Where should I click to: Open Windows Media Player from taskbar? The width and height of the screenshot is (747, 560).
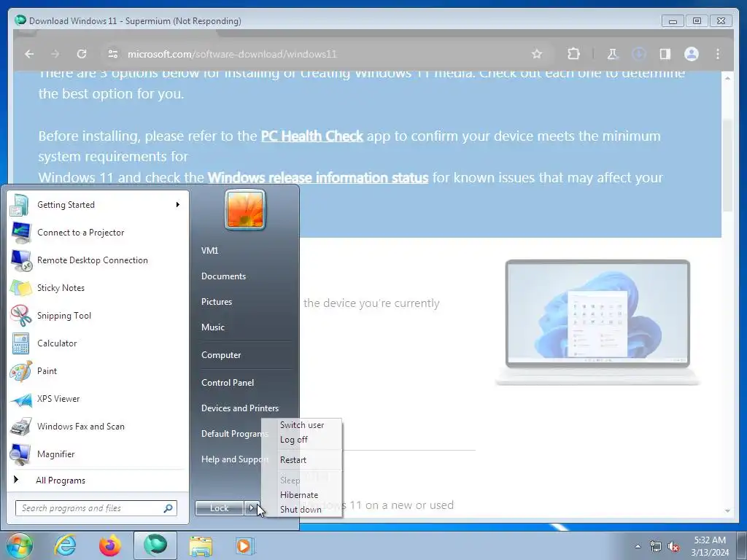click(245, 545)
